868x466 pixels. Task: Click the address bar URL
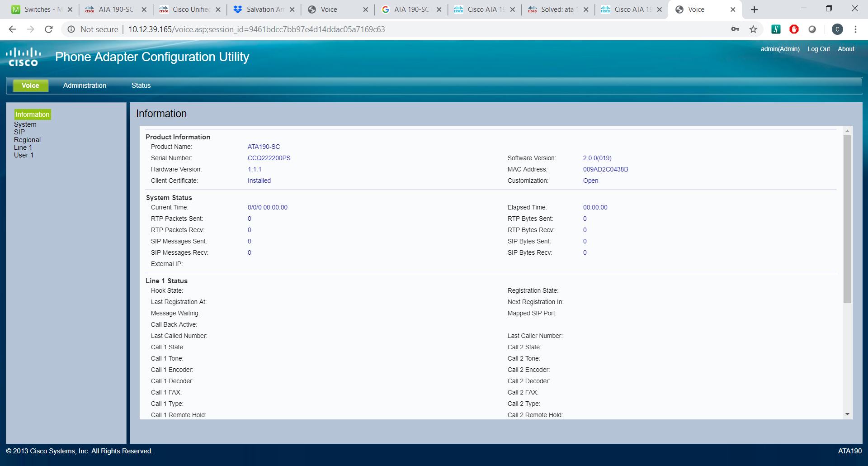click(x=257, y=29)
